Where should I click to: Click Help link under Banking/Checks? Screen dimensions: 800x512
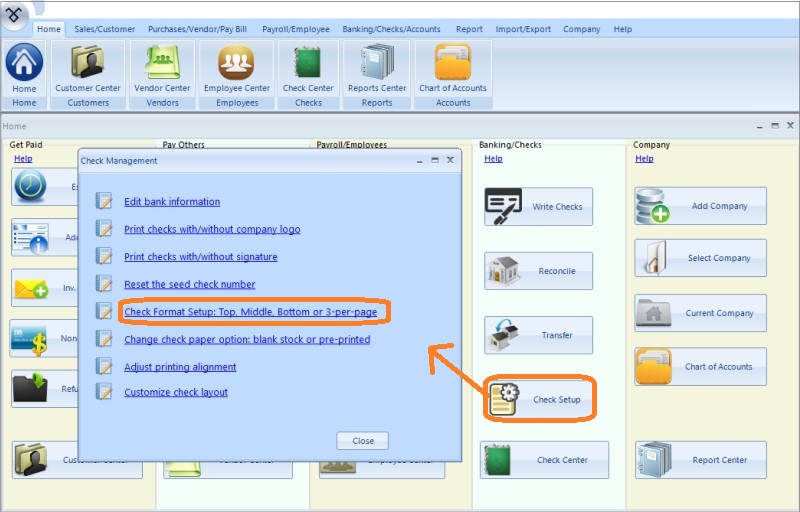493,159
